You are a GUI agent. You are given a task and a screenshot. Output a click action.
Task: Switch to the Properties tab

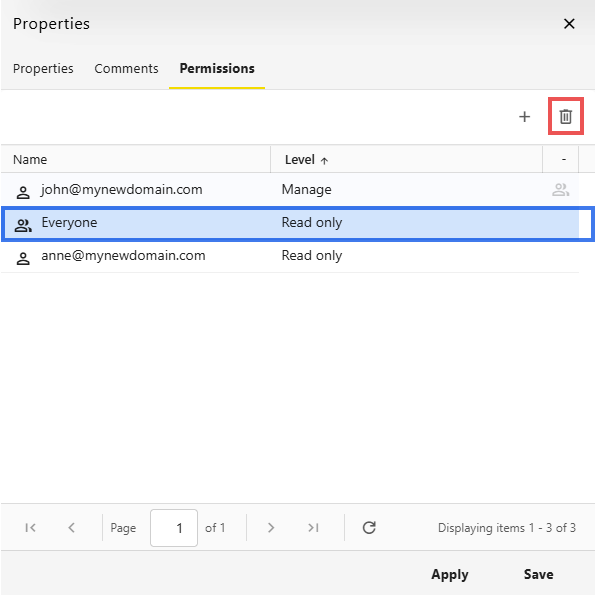pyautogui.click(x=43, y=68)
